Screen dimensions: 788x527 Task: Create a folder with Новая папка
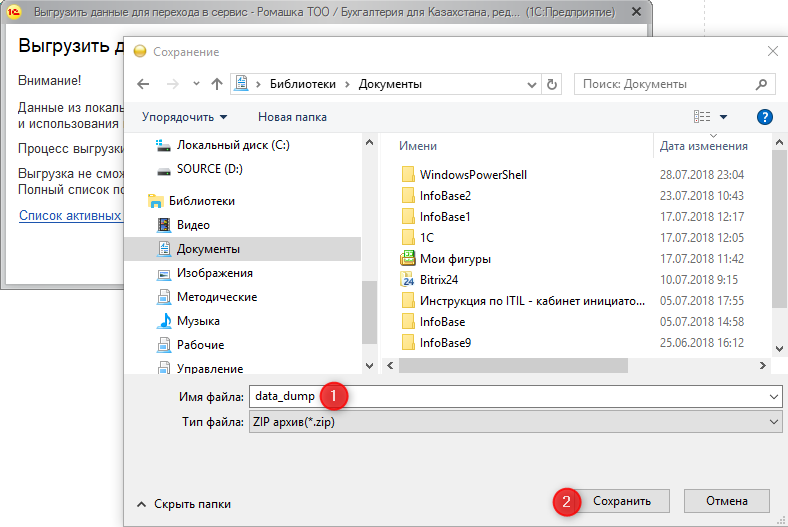(292, 117)
